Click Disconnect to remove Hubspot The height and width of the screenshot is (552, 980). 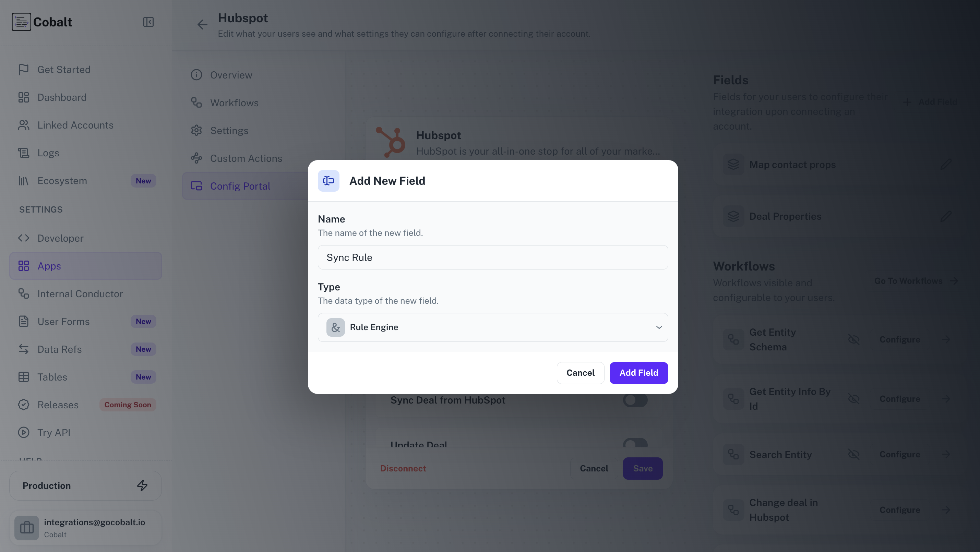(x=403, y=468)
